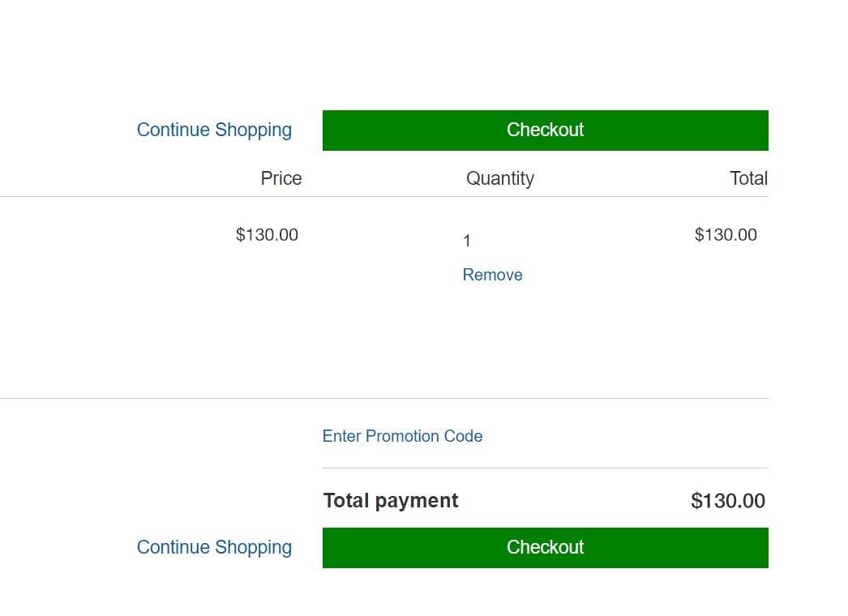The width and height of the screenshot is (848, 616).
Task: Click the bold Total payment label
Action: [391, 501]
